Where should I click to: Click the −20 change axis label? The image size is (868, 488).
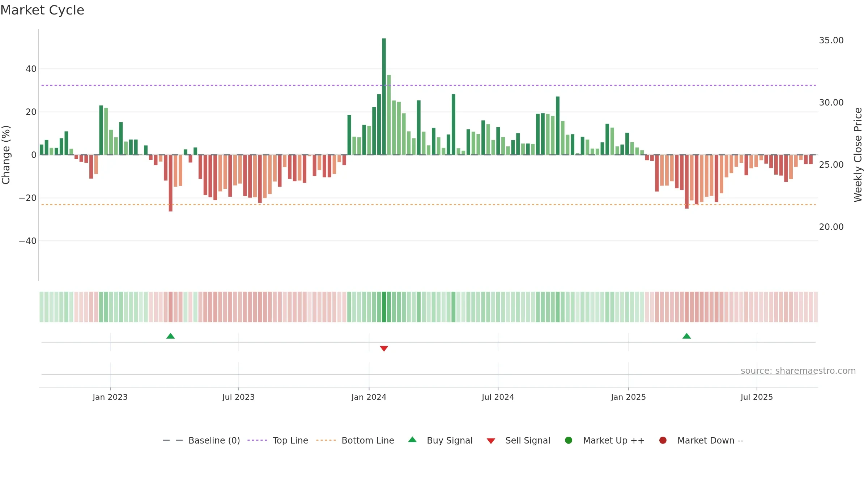[28, 198]
